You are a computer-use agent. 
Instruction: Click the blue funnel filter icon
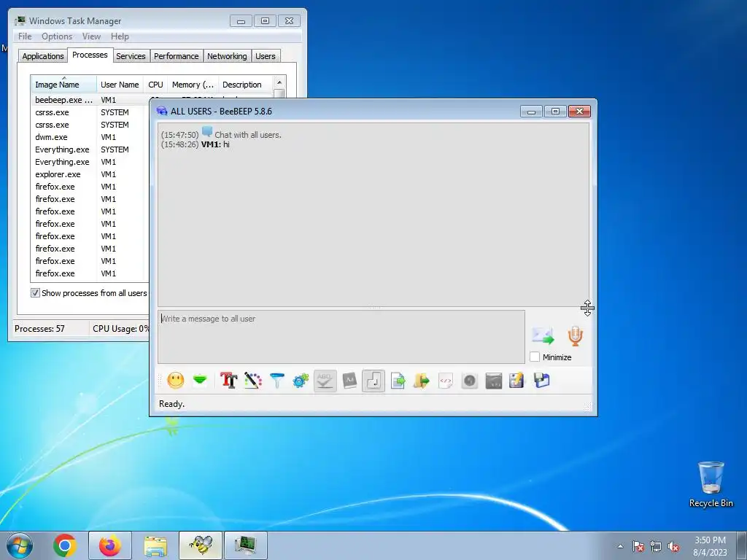tap(276, 381)
